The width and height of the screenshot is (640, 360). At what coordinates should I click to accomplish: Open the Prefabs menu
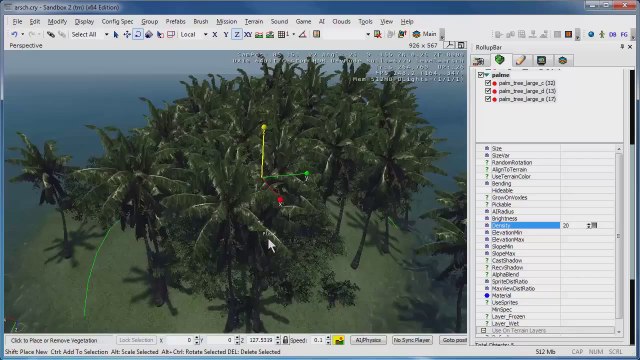(x=176, y=21)
